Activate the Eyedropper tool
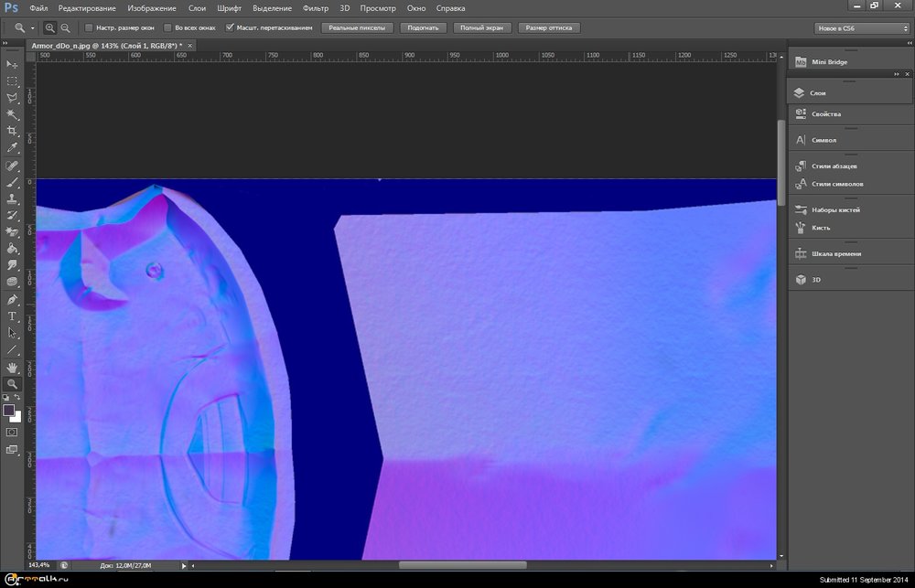 pos(13,147)
